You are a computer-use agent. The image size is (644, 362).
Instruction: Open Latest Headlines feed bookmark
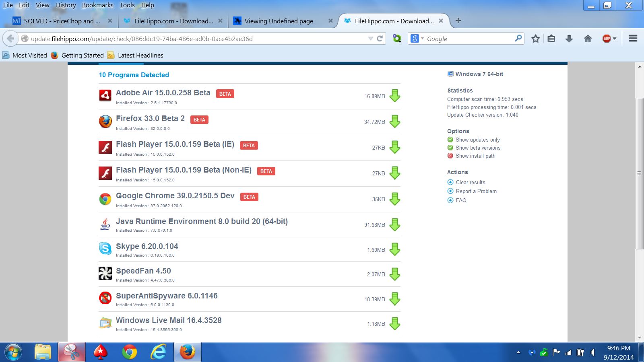pyautogui.click(x=135, y=55)
